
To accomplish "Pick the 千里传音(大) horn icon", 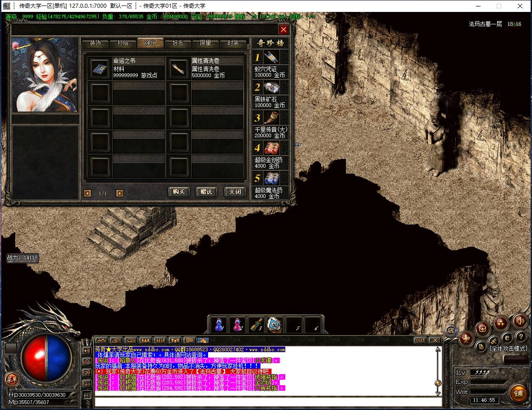I will (272, 118).
